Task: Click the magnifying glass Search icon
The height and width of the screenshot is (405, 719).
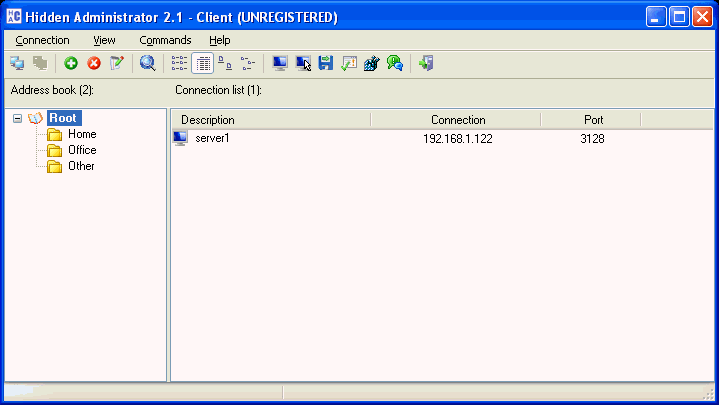Action: (x=148, y=64)
